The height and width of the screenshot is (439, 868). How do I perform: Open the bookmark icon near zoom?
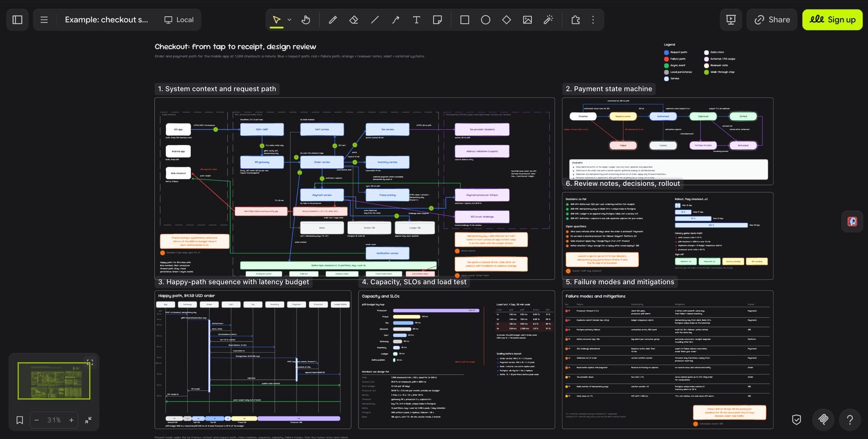[x=19, y=420]
